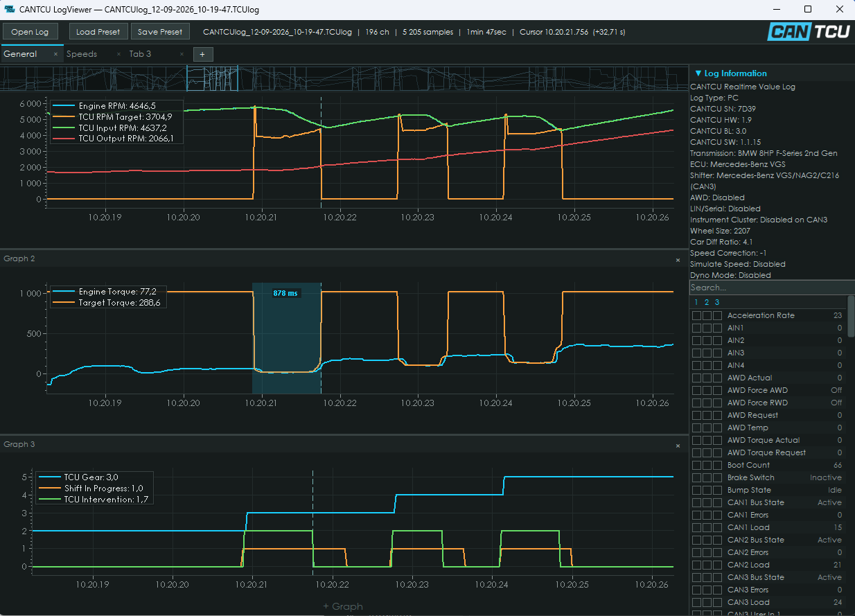Click the channel list vertical scrollbar

[851, 317]
